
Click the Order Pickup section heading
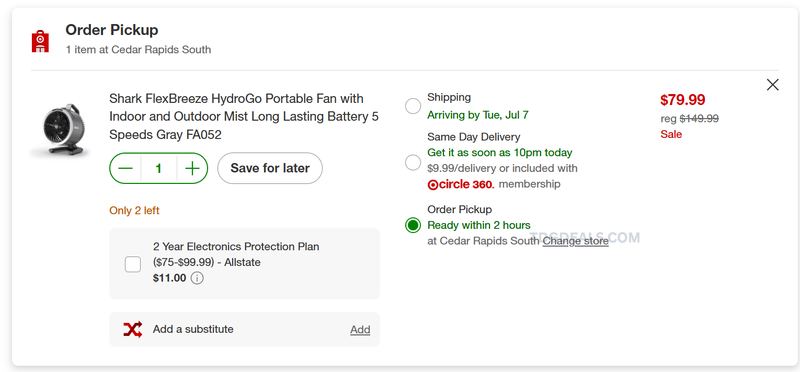pos(112,30)
